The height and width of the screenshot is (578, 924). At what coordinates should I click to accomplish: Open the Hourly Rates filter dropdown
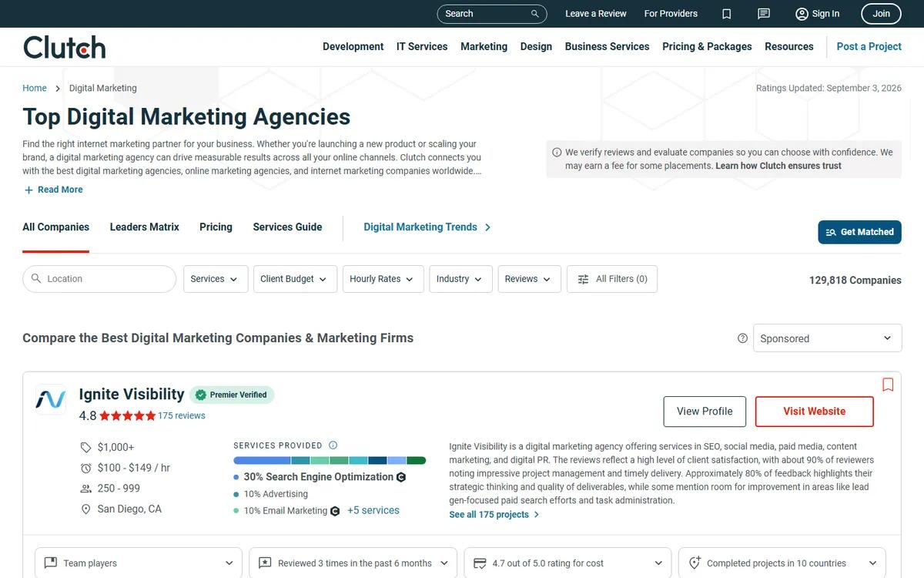383,279
